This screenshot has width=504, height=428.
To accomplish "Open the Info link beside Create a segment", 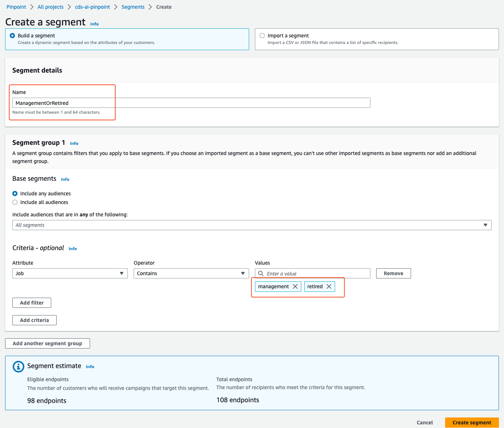I will pos(94,24).
